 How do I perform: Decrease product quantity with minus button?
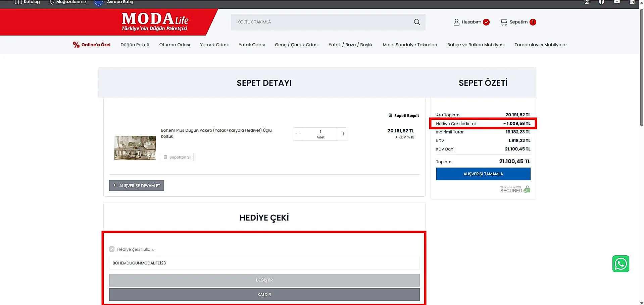[x=298, y=134]
